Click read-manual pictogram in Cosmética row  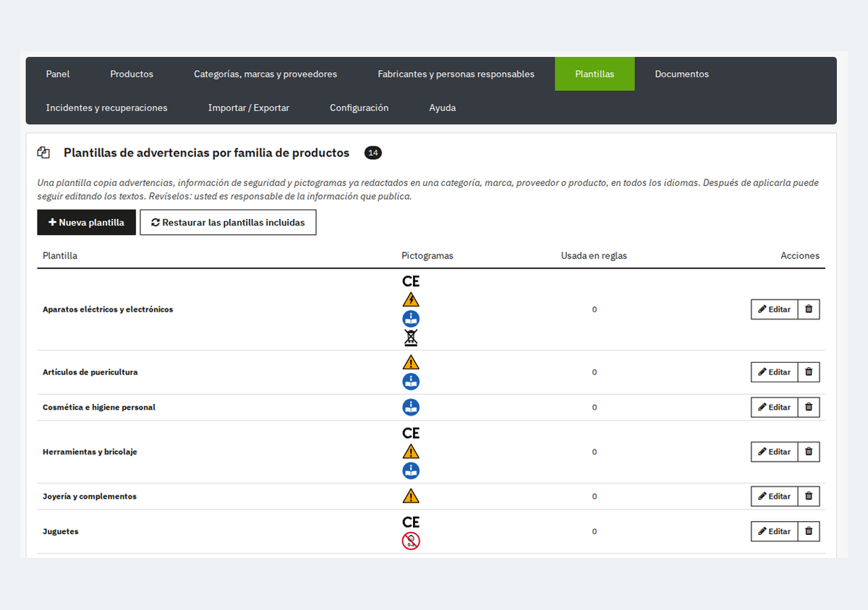click(x=411, y=408)
